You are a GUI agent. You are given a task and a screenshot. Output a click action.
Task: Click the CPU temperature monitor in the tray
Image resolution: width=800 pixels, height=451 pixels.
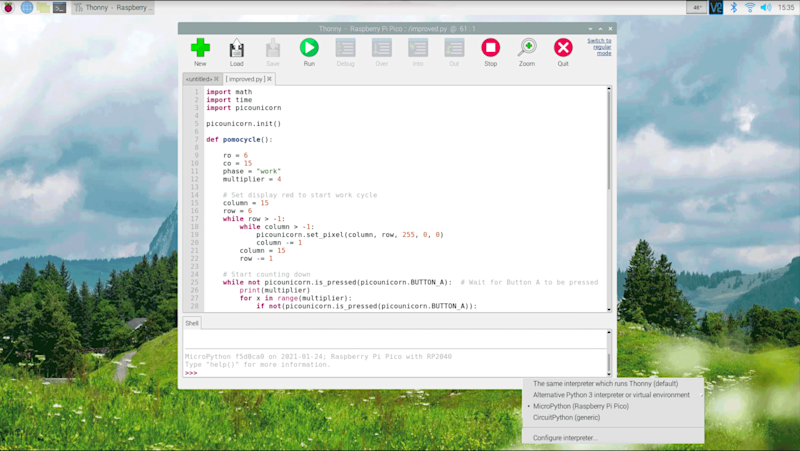[697, 8]
